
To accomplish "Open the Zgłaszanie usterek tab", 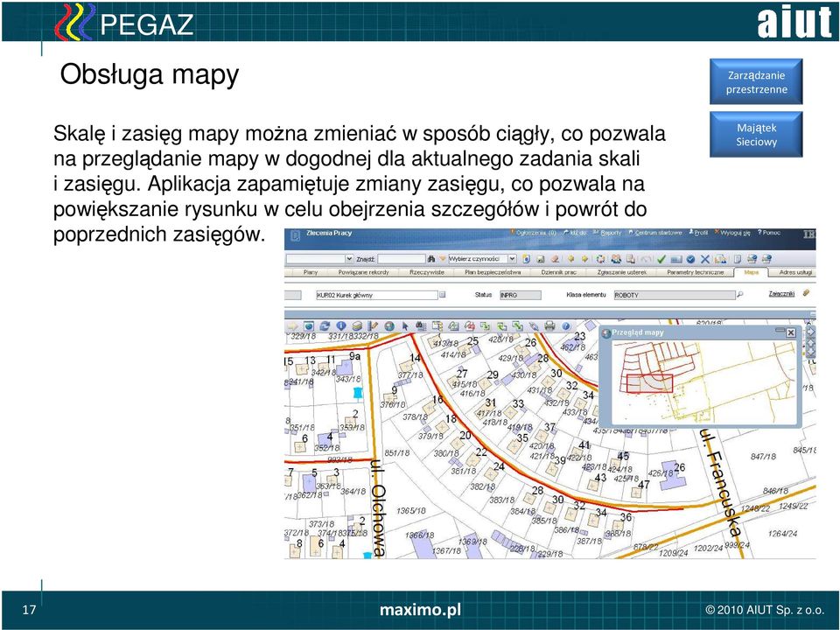I will 622,272.
